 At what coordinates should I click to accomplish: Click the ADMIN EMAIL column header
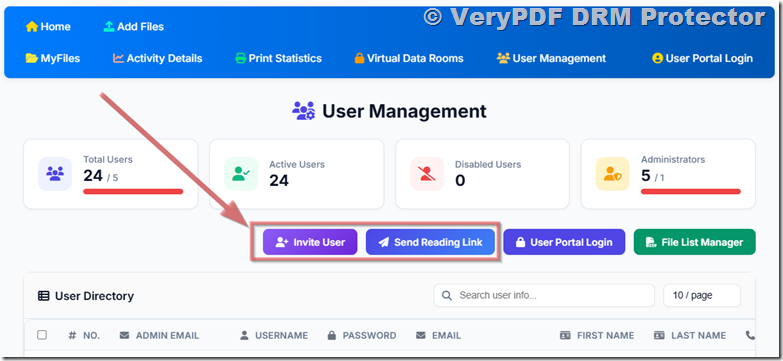click(159, 336)
